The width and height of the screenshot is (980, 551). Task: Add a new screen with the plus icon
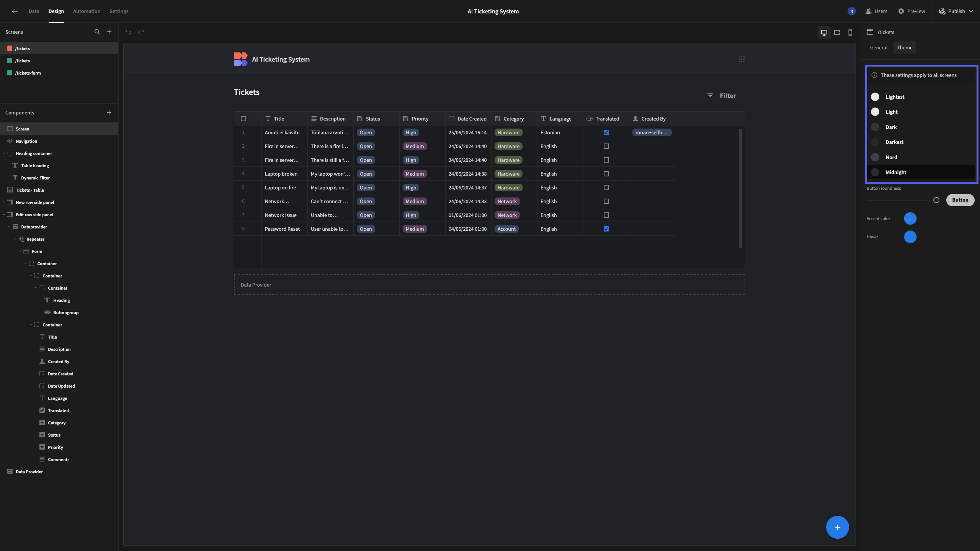(x=109, y=32)
